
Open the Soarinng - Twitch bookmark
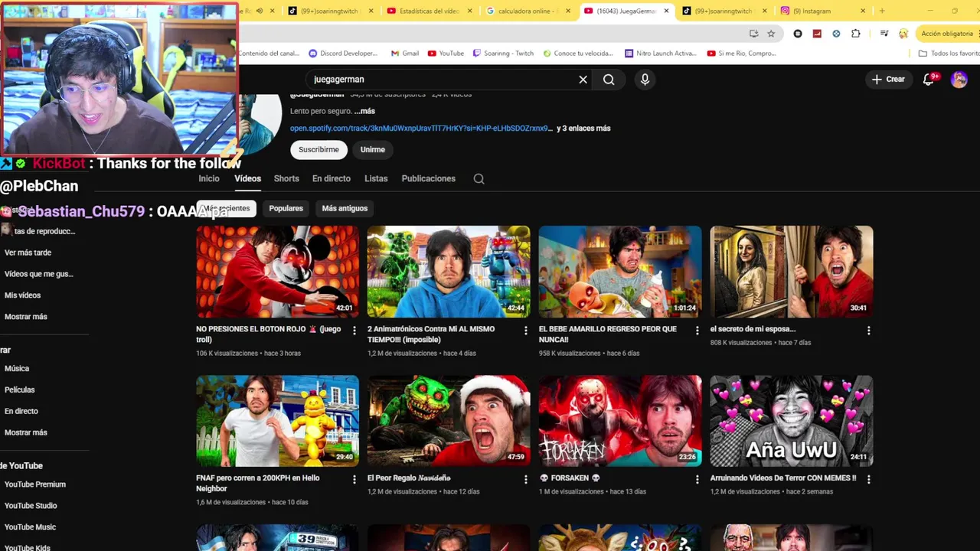[503, 54]
